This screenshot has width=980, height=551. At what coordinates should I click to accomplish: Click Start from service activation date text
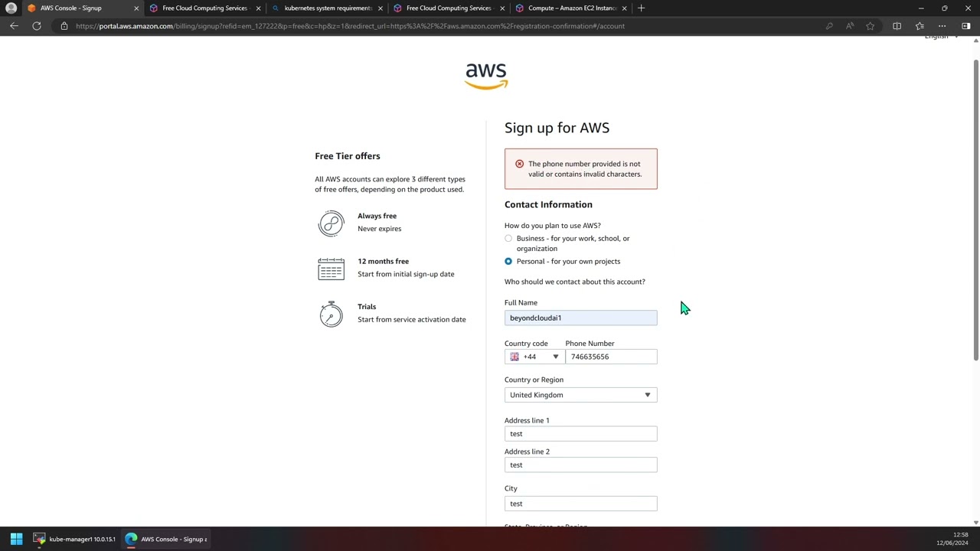411,319
